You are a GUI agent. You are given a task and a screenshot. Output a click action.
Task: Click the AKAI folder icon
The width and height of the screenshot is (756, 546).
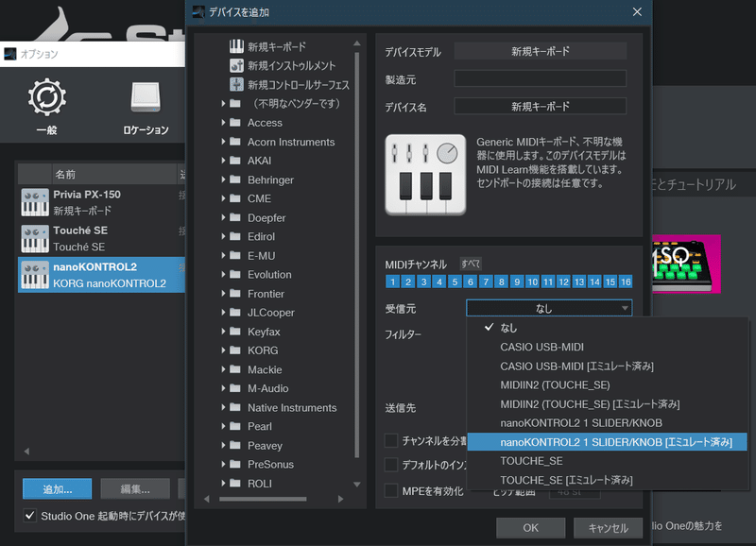point(235,161)
